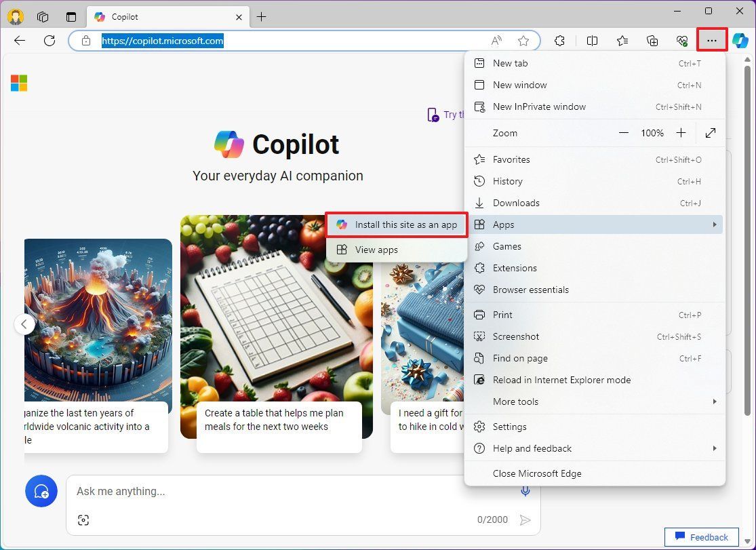Click the Feedback button

pos(702,536)
